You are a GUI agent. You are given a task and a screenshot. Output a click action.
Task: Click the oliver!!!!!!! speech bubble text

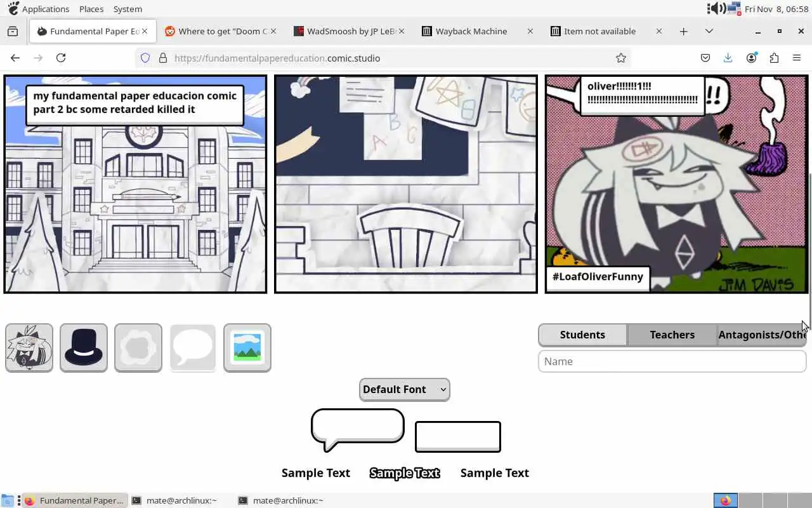click(x=643, y=93)
